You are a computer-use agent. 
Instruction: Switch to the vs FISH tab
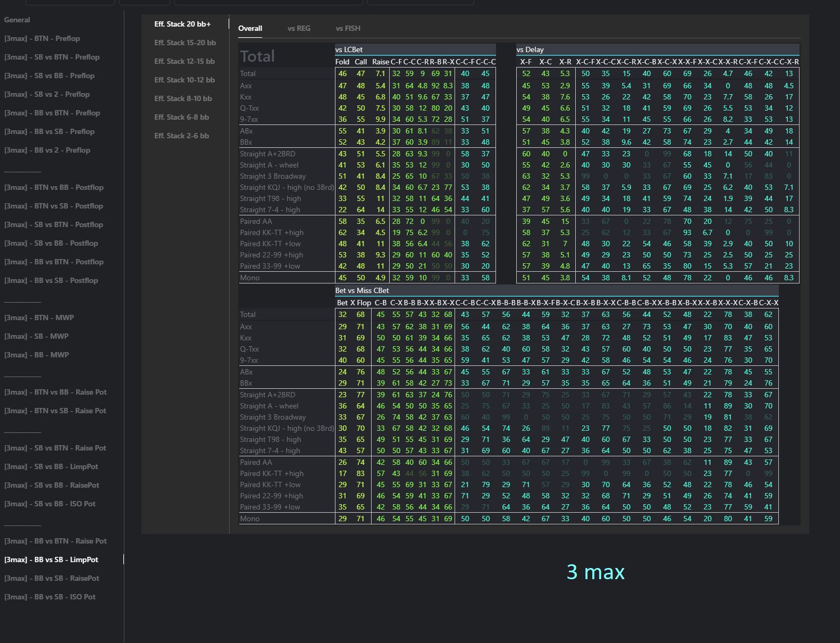click(348, 28)
